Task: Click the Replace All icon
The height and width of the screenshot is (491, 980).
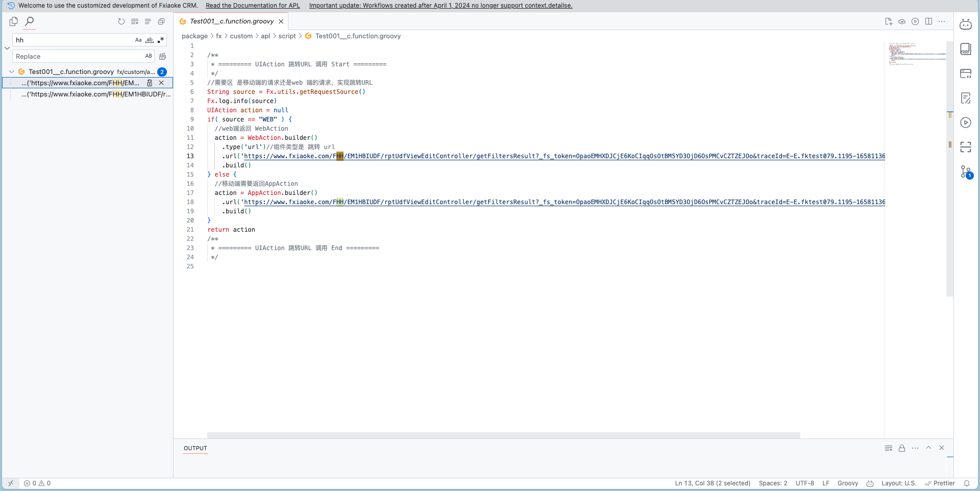Action: point(163,56)
